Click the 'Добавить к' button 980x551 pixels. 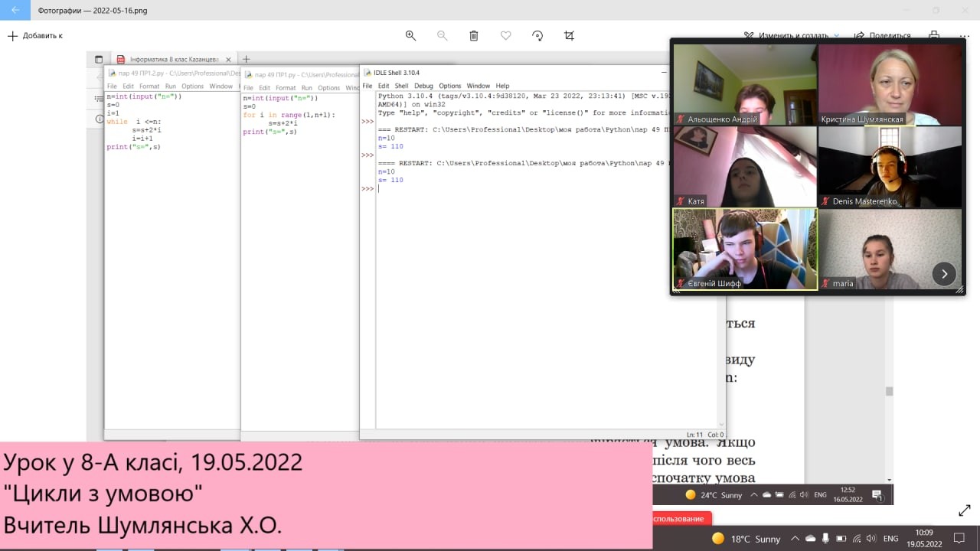click(x=35, y=36)
